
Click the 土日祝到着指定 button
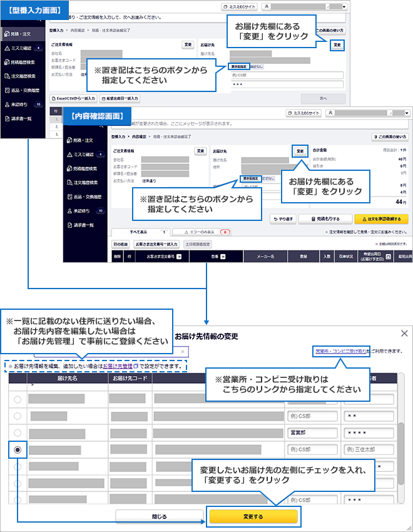(x=197, y=244)
